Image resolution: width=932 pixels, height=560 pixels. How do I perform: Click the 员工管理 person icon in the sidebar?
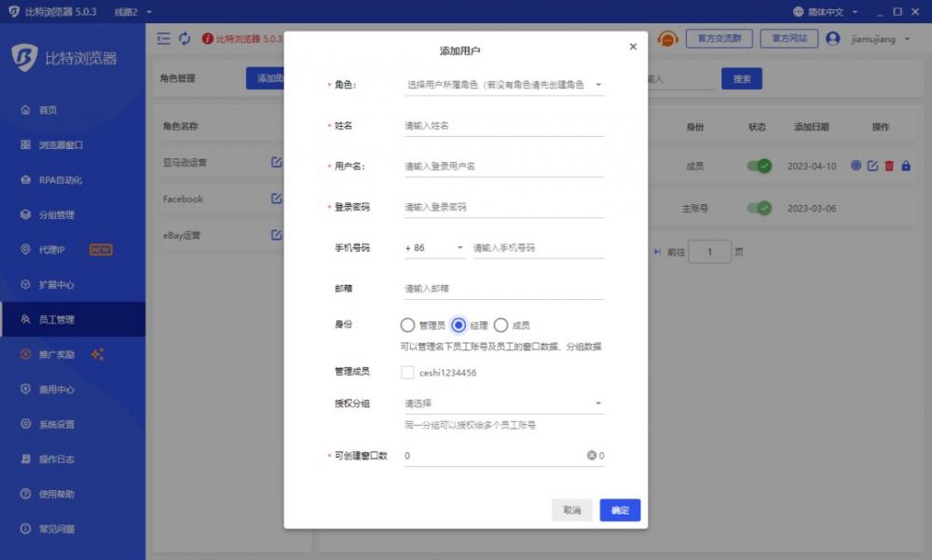point(25,320)
